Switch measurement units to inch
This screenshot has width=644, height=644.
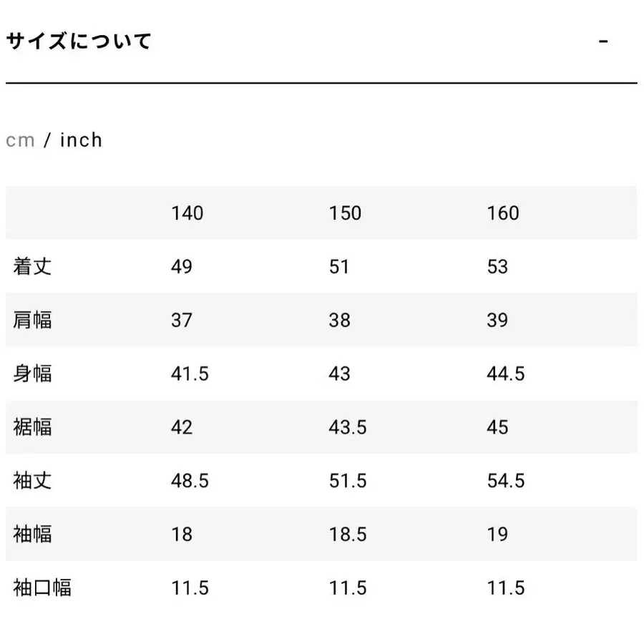point(81,140)
